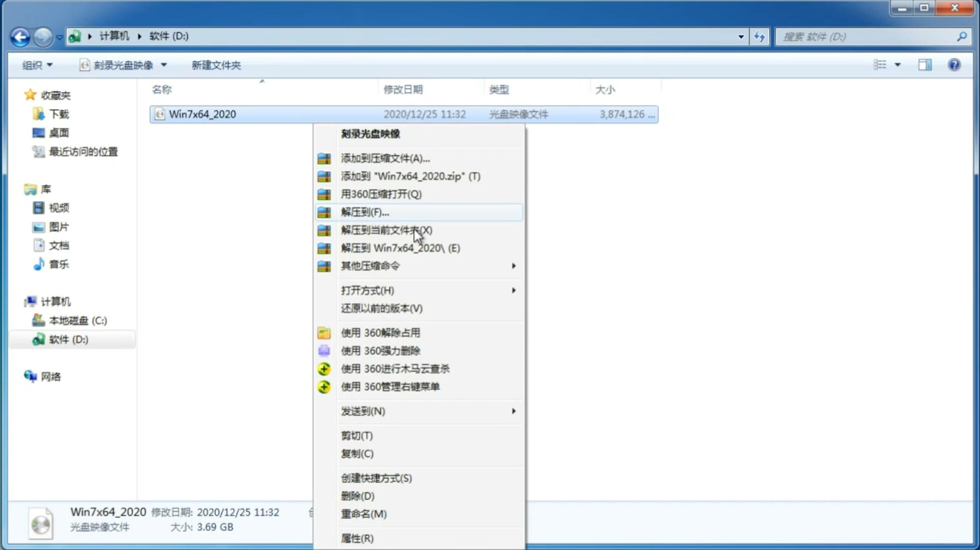Viewport: 980px width, 550px height.
Task: Click 添加到 Win7x64_2020.zip icon
Action: (x=324, y=176)
